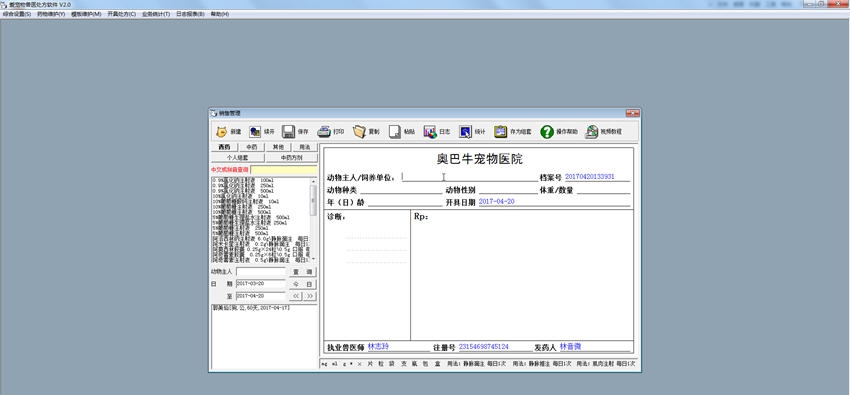The image size is (850, 395).
Task: Click the 粘贴 (Paste) page icon
Action: pyautogui.click(x=395, y=132)
